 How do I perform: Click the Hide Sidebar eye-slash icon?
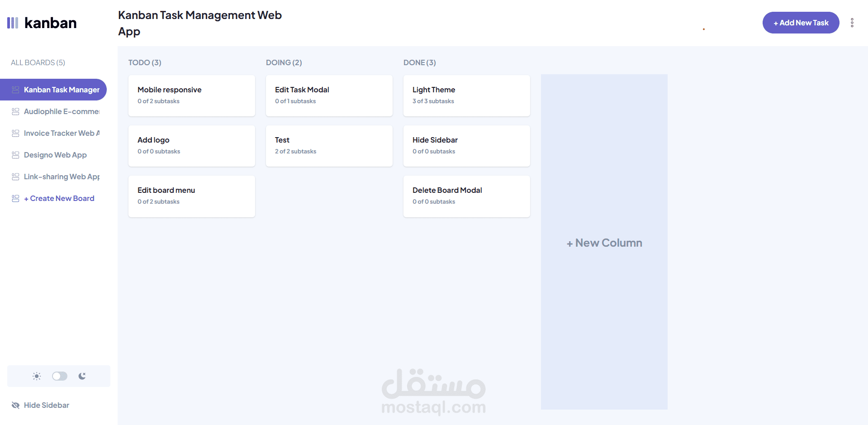click(15, 405)
